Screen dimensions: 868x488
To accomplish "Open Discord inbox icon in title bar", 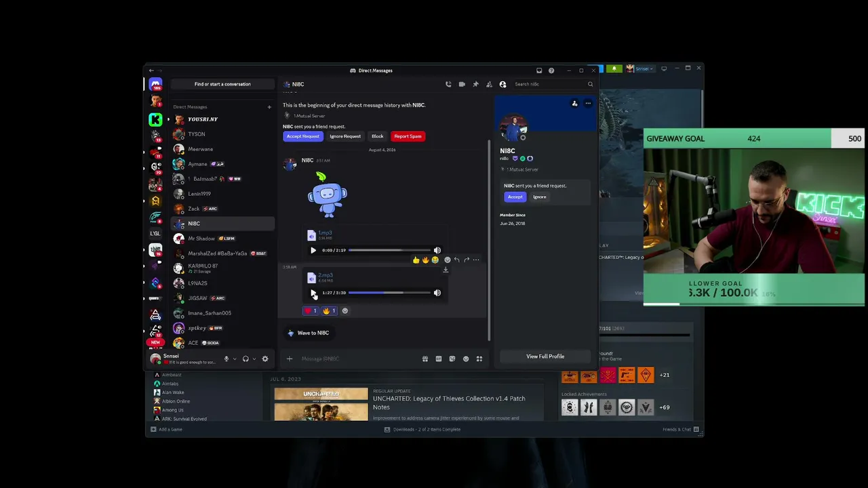I will coord(539,70).
